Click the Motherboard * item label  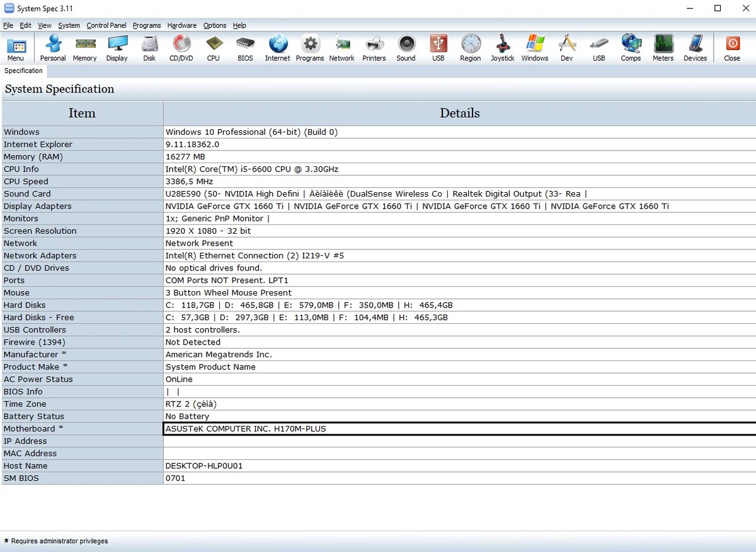(x=82, y=428)
